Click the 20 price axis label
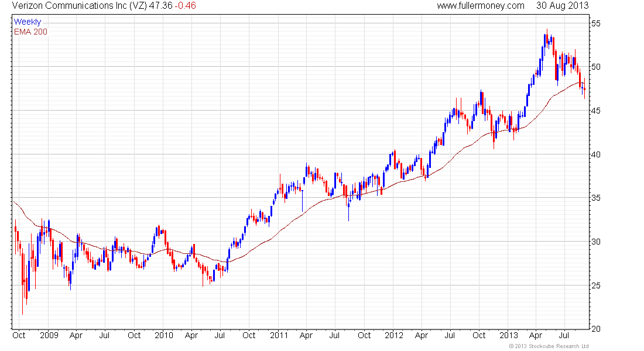Viewport: 644px width, 351px height. [x=595, y=329]
